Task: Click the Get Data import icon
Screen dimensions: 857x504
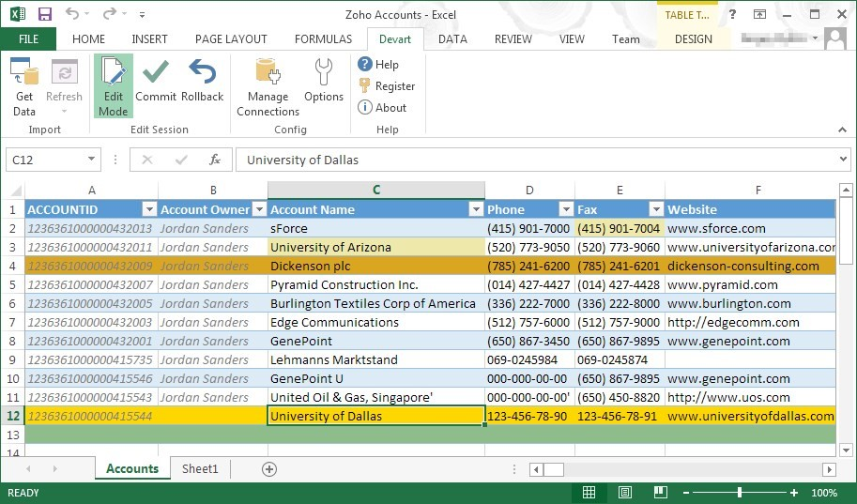Action: tap(24, 72)
